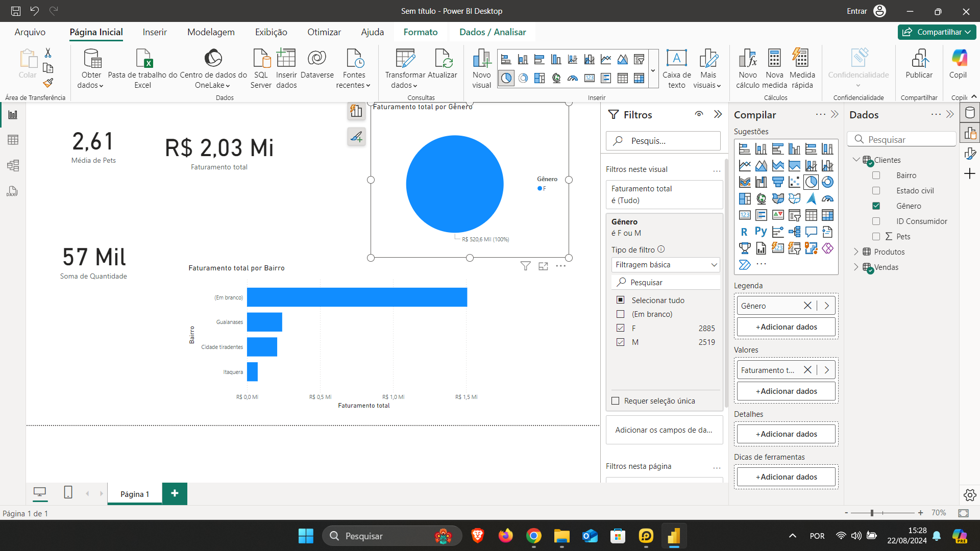Add a new report page
980x551 pixels.
[x=175, y=493]
